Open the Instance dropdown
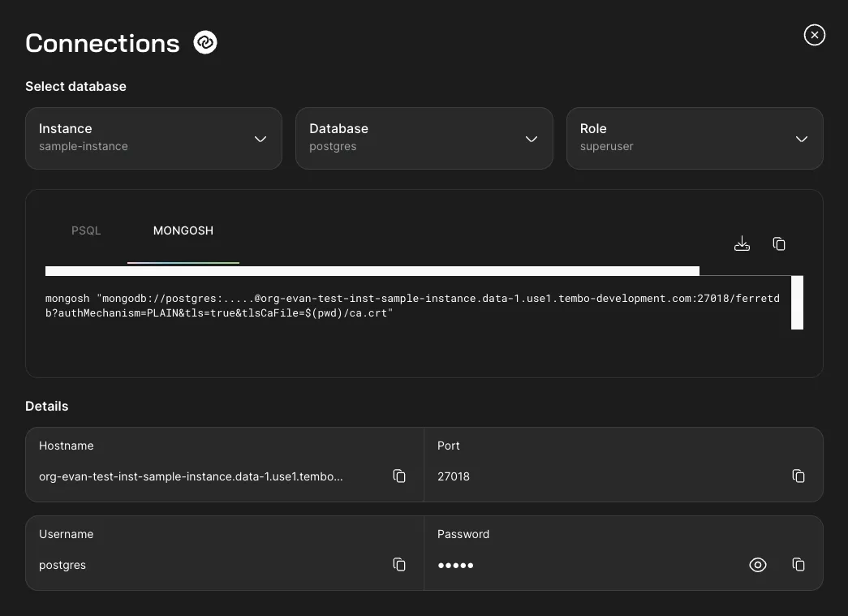The image size is (848, 616). click(x=153, y=138)
